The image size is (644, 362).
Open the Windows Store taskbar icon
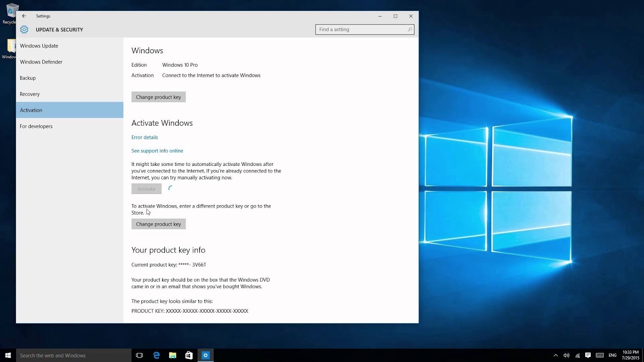189,355
